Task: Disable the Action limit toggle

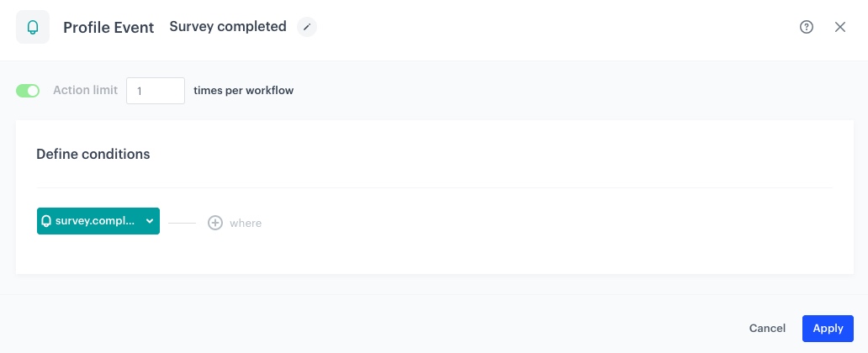Action: click(28, 91)
